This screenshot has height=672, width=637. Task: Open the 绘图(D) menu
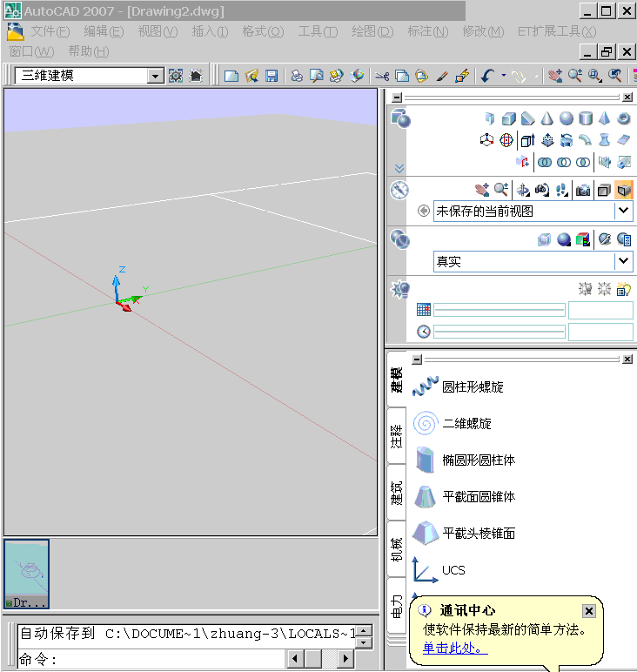372,31
